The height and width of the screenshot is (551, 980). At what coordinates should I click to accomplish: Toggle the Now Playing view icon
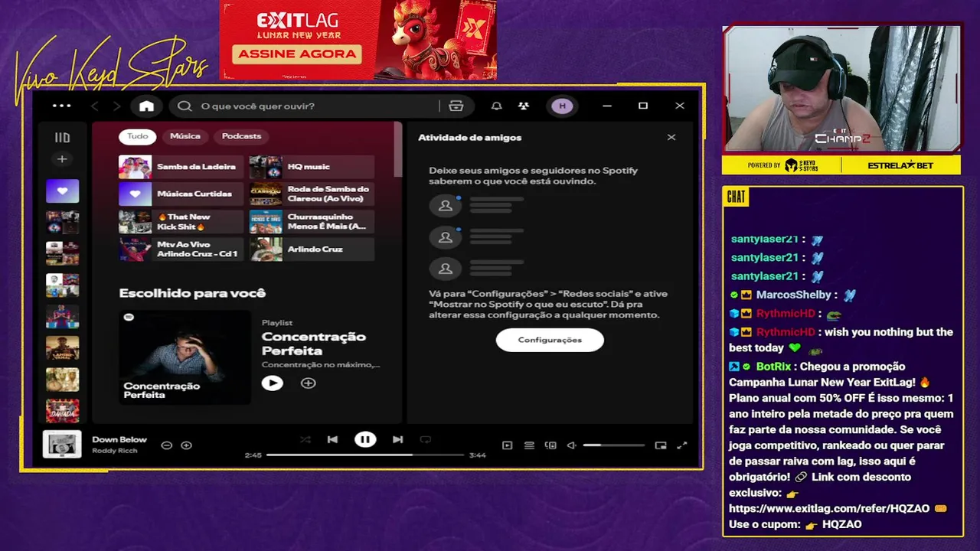(x=507, y=445)
